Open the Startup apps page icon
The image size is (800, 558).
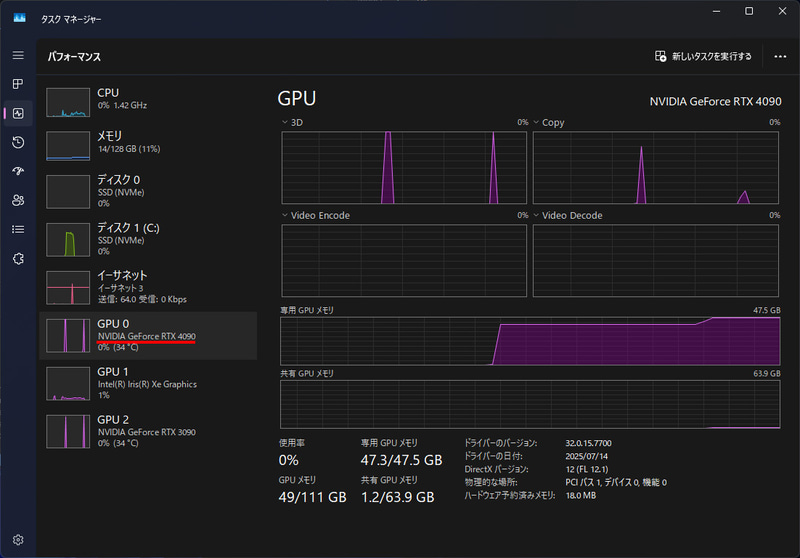tap(18, 171)
